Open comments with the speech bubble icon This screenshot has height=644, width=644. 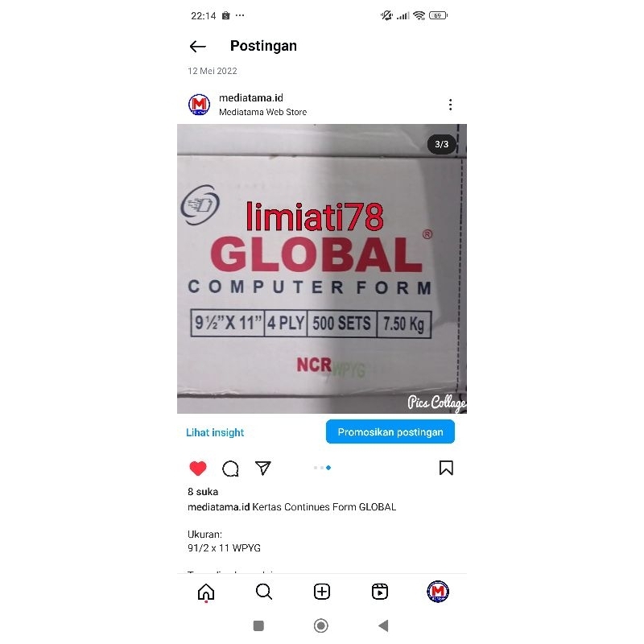[230, 469]
